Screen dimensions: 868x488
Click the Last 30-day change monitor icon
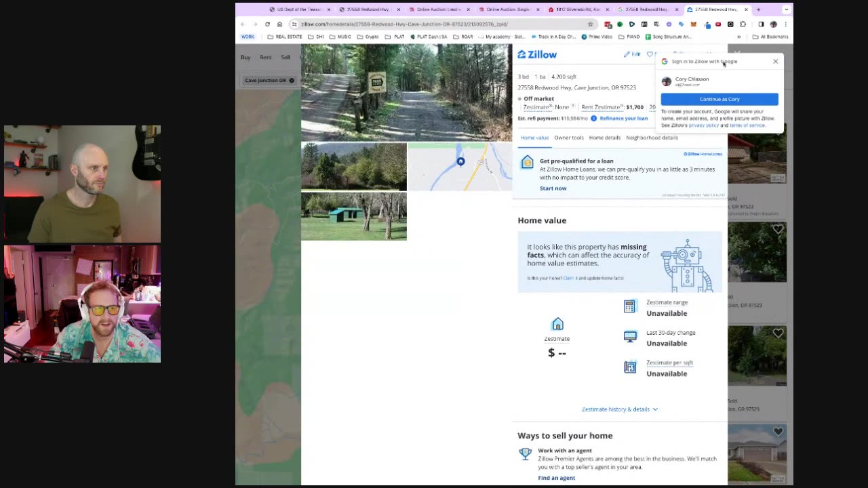[630, 337]
